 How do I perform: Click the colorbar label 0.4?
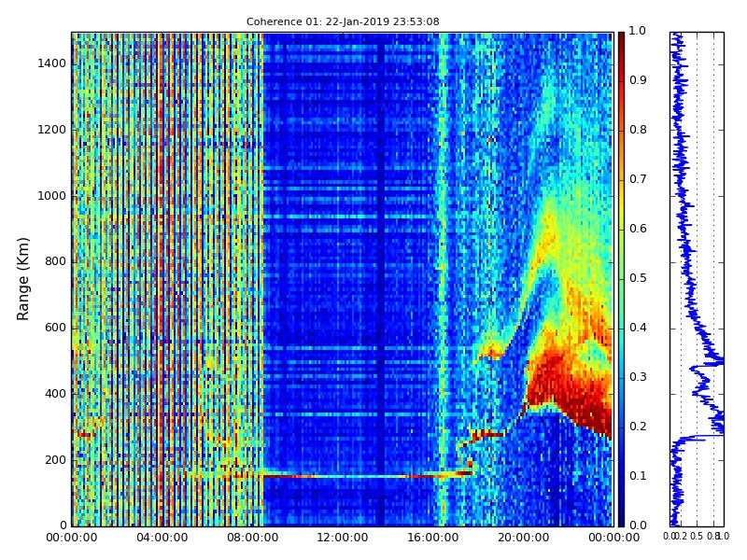pyautogui.click(x=638, y=328)
